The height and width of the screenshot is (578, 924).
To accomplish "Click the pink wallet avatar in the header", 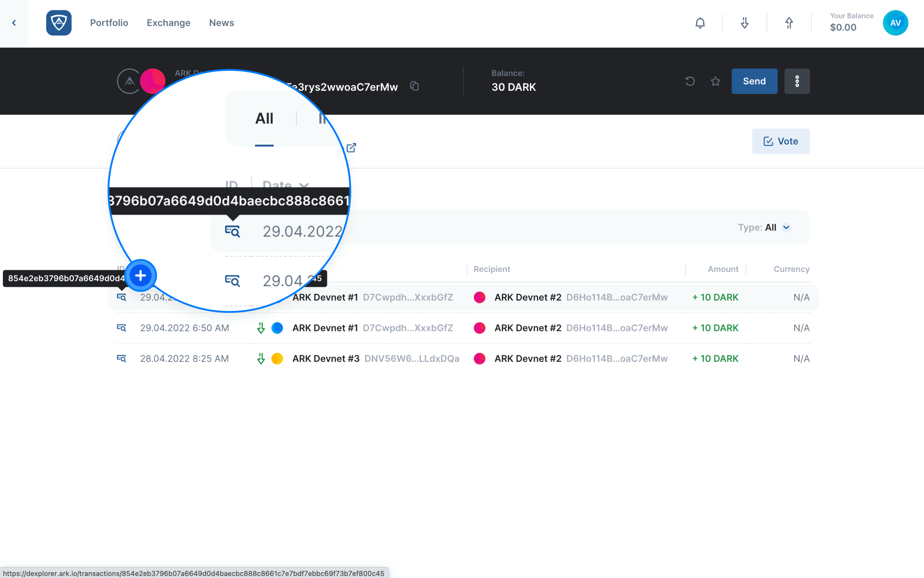I will pos(153,81).
